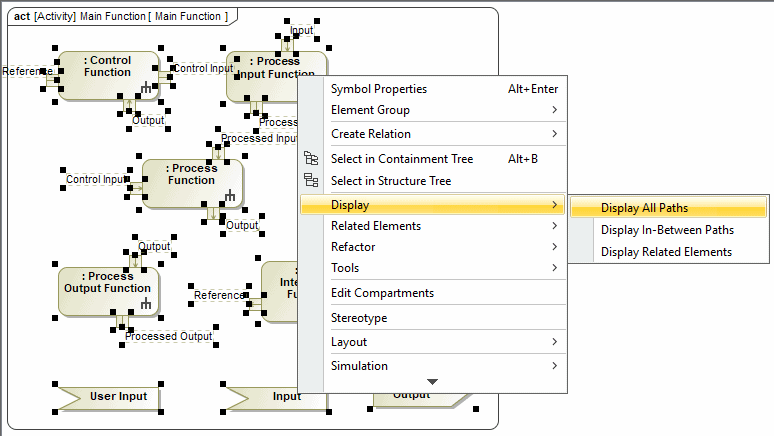774x436 pixels.
Task: Select Display Related Elements
Action: [x=668, y=252]
